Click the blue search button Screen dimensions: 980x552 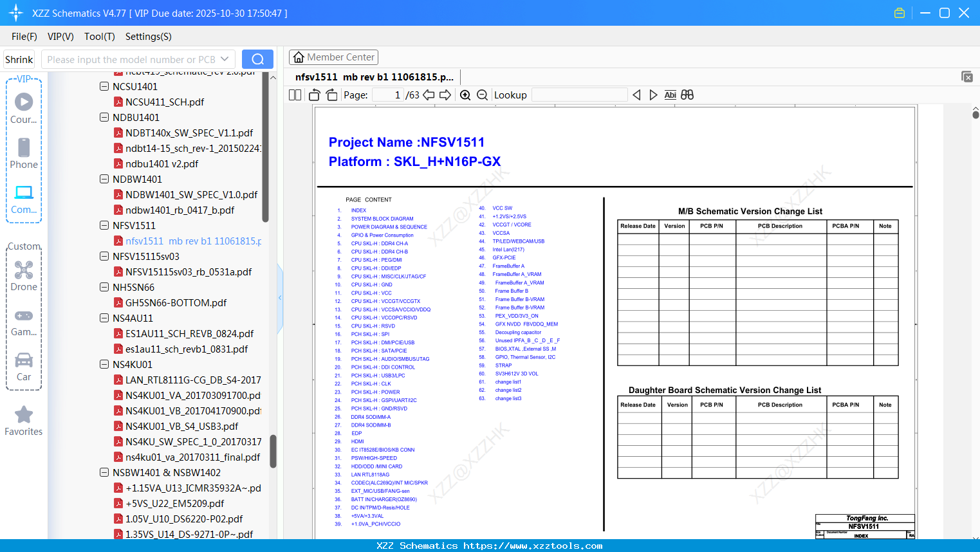[257, 59]
